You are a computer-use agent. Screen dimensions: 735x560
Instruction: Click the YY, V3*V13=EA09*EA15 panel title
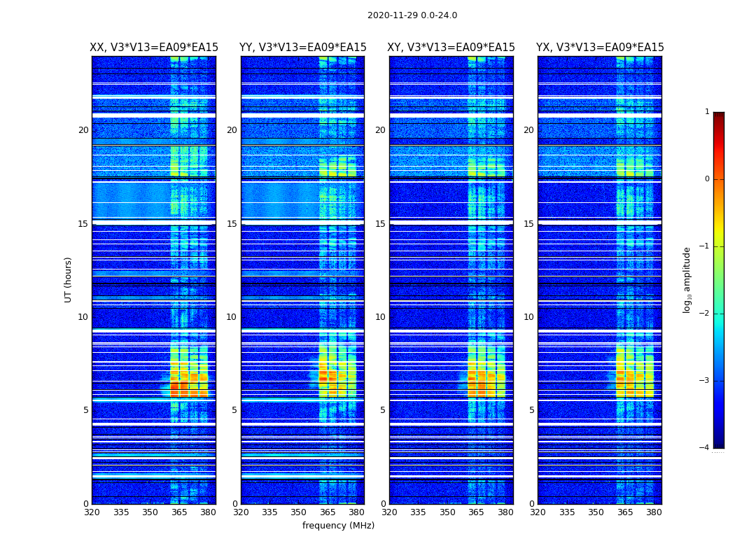303,48
